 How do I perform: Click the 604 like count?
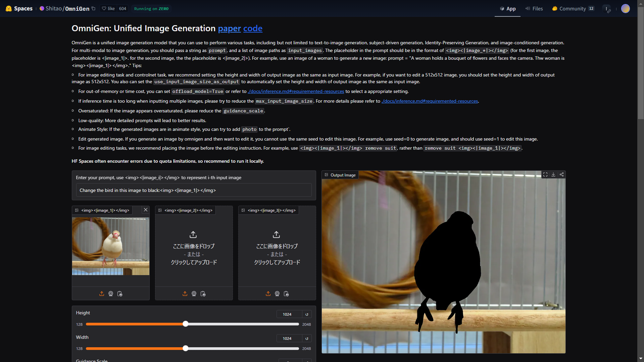click(122, 9)
